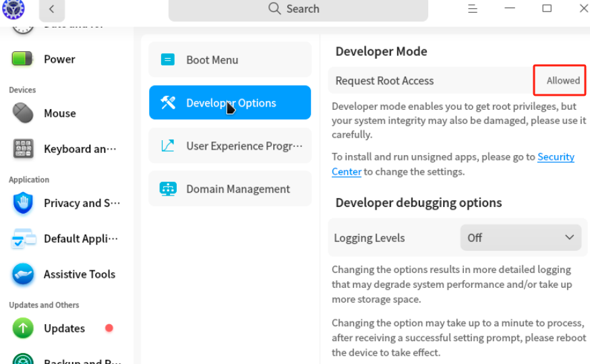Select the Mouse icon in sidebar
590x364 pixels.
point(23,113)
